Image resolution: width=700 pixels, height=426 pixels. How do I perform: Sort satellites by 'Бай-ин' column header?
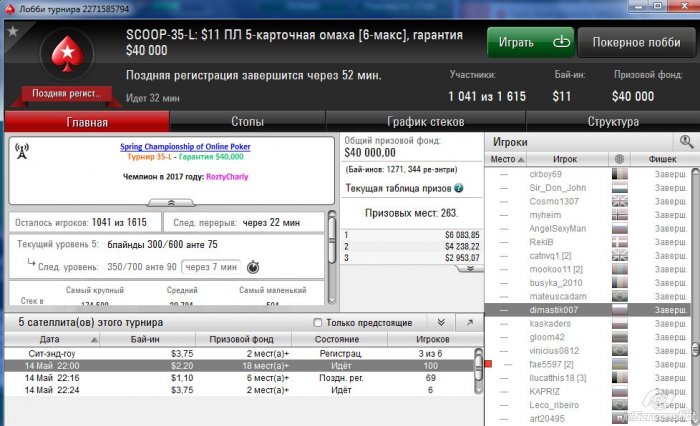[145, 339]
